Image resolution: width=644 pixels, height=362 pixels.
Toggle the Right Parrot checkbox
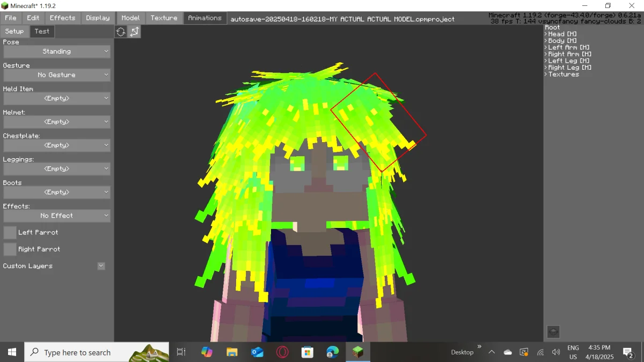click(x=10, y=249)
